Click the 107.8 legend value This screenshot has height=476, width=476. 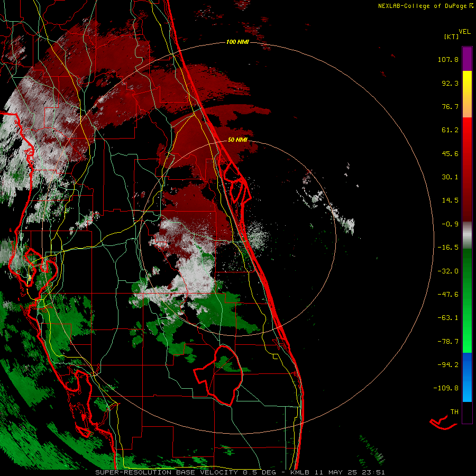point(448,59)
